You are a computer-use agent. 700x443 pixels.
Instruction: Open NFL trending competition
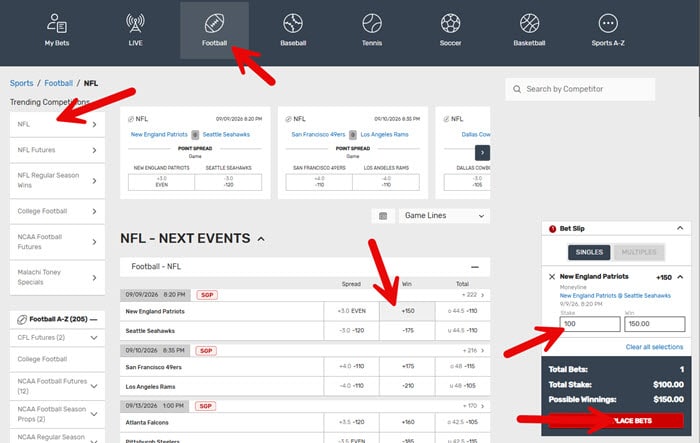point(57,124)
